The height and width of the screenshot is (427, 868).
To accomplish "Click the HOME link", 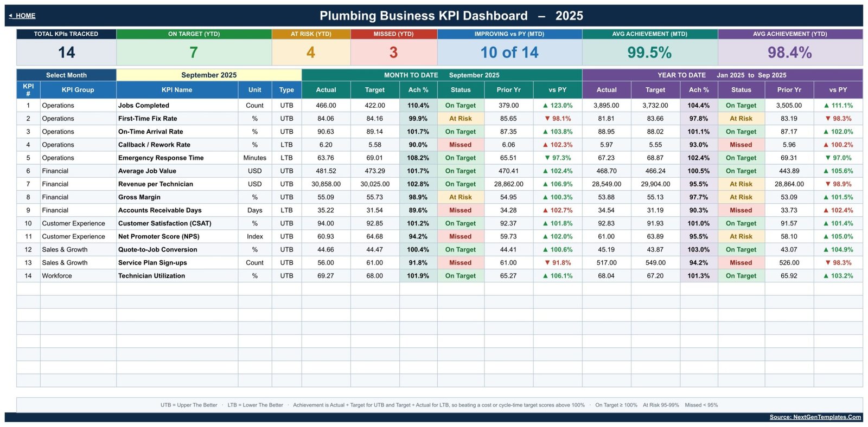I will [x=22, y=16].
